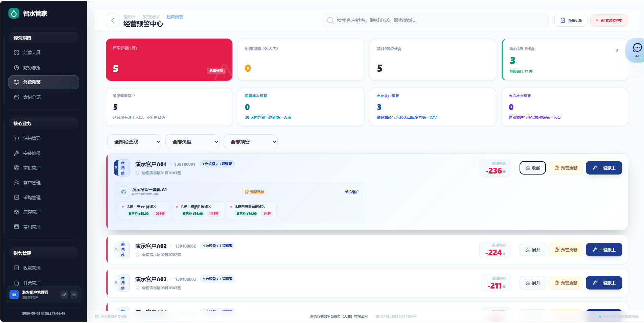Collapse the 经营洞察 section header

point(44,38)
